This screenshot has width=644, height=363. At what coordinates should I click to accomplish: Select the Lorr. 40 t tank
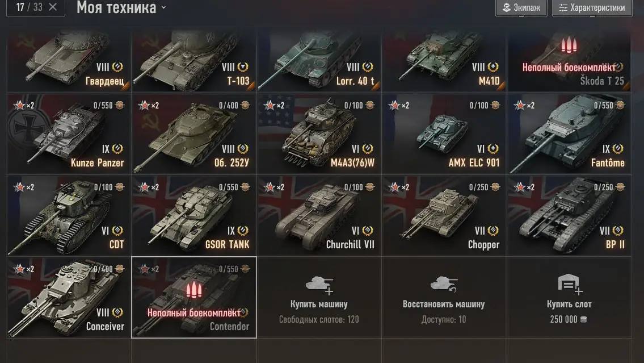(319, 61)
